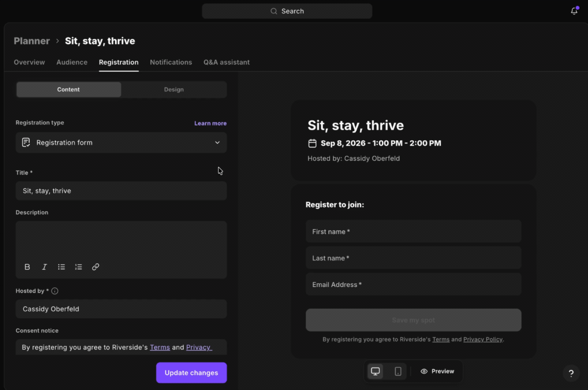Viewport: 588px width, 390px height.
Task: Click the eye icon beside Preview
Action: (x=424, y=371)
